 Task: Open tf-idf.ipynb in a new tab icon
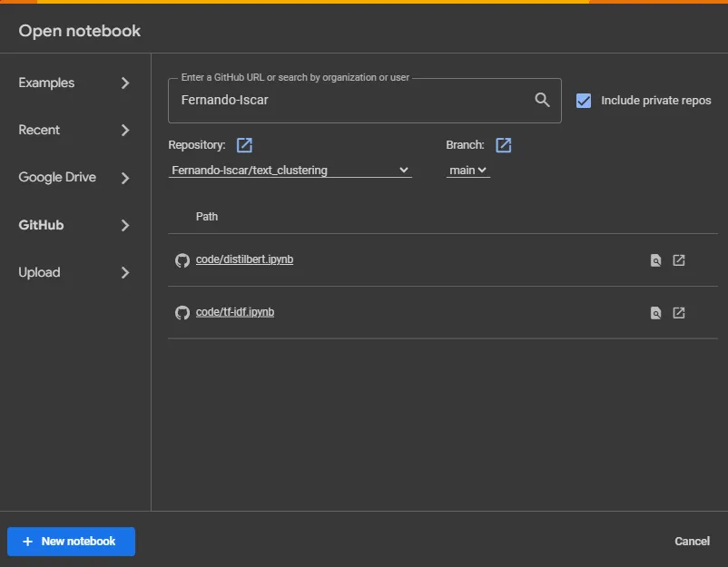click(679, 313)
